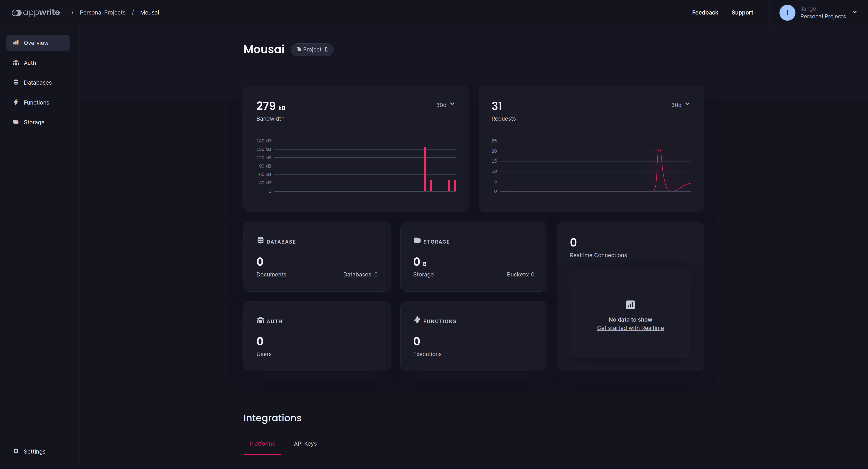
Task: Follow the Get started with Realtime link
Action: (630, 328)
